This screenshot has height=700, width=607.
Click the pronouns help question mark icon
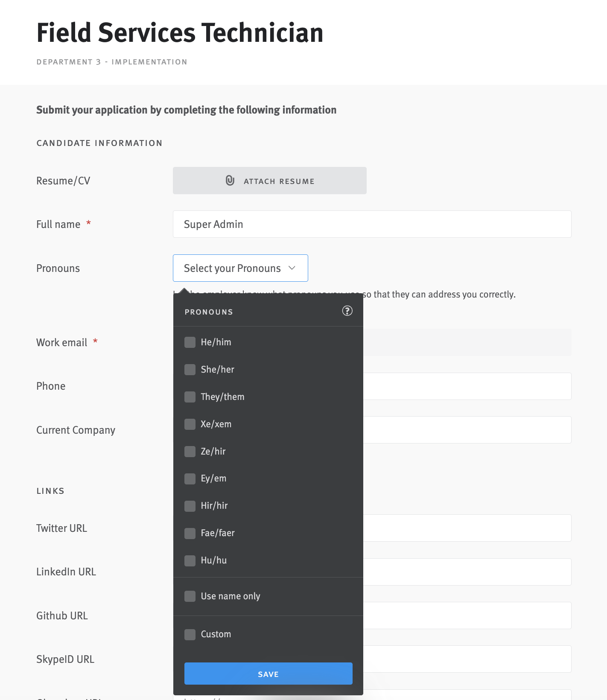[347, 311]
